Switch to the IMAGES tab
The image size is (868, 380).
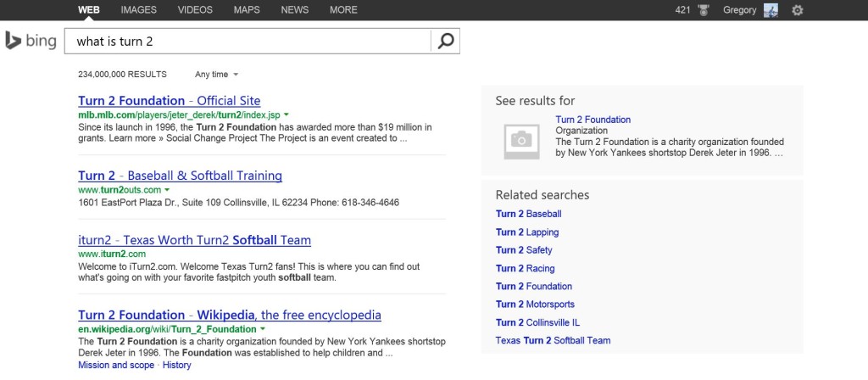138,10
